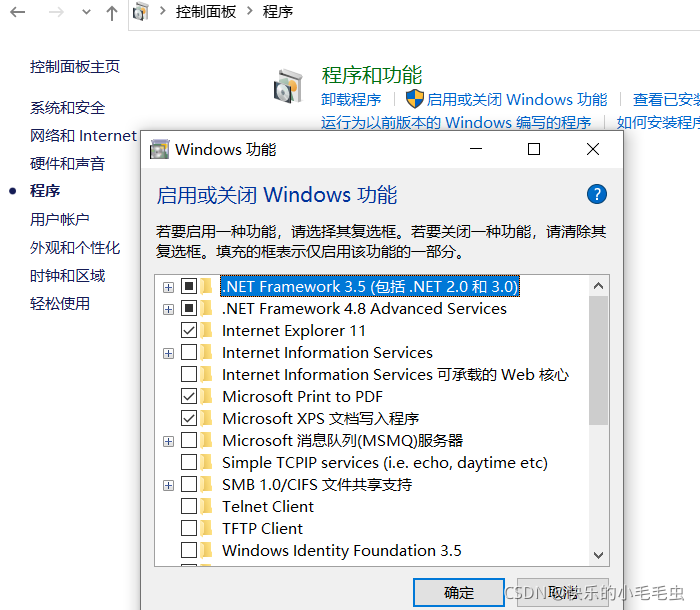
Task: Click the 确定 button
Action: click(458, 593)
